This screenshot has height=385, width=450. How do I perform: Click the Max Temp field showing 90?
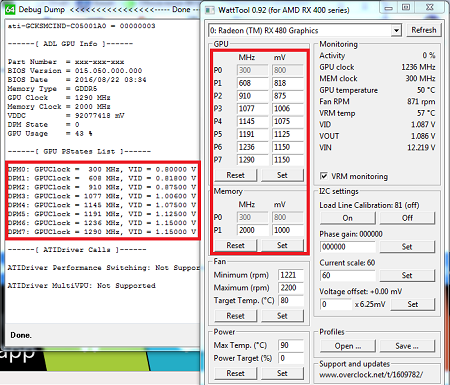(x=291, y=345)
